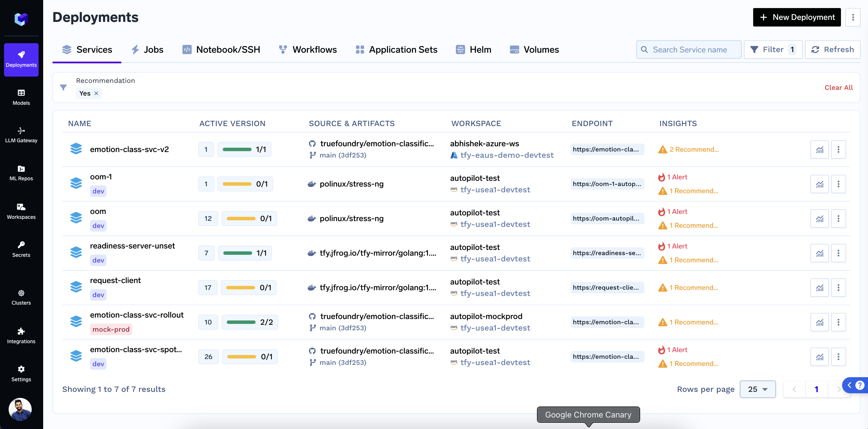The height and width of the screenshot is (429, 868).
Task: Click the oom 0/1 replica progress bar
Action: click(x=241, y=218)
